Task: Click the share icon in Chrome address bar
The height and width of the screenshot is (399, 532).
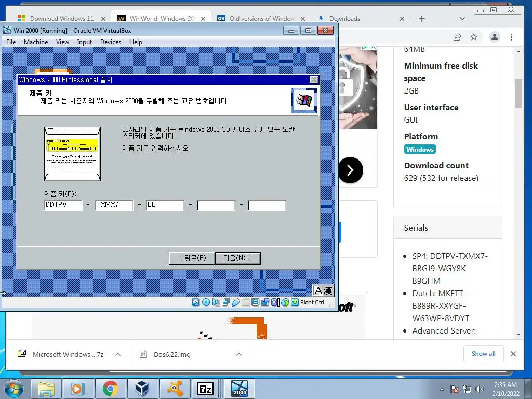Action: pos(457,37)
